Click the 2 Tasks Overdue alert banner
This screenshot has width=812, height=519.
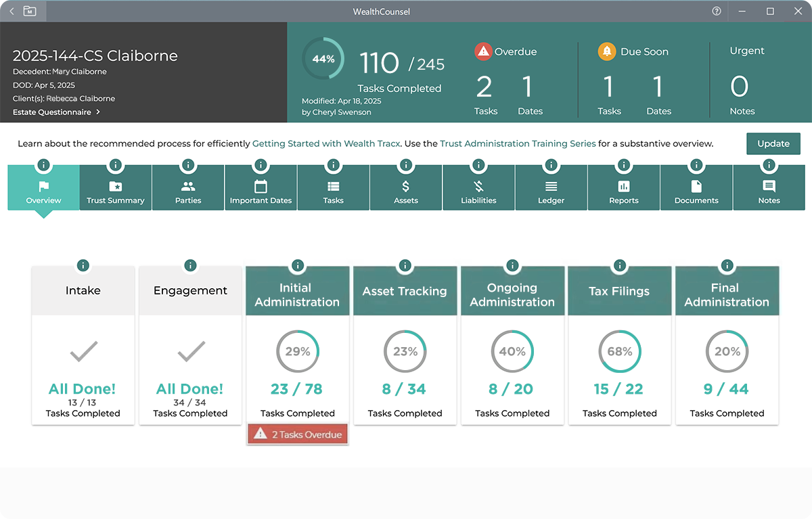[x=297, y=434]
